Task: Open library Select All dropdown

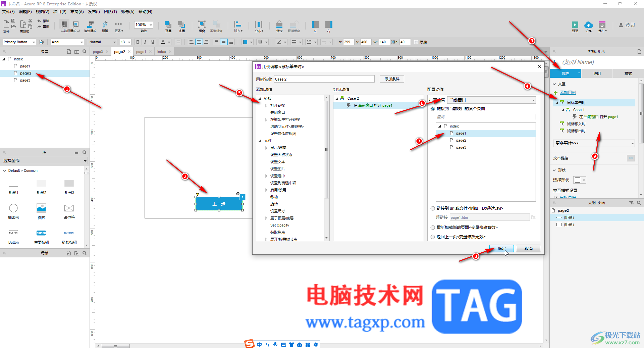Action: 45,161
